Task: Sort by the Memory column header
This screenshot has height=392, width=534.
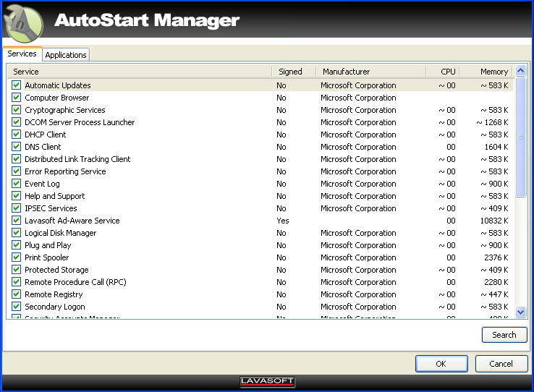Action: tap(486, 72)
